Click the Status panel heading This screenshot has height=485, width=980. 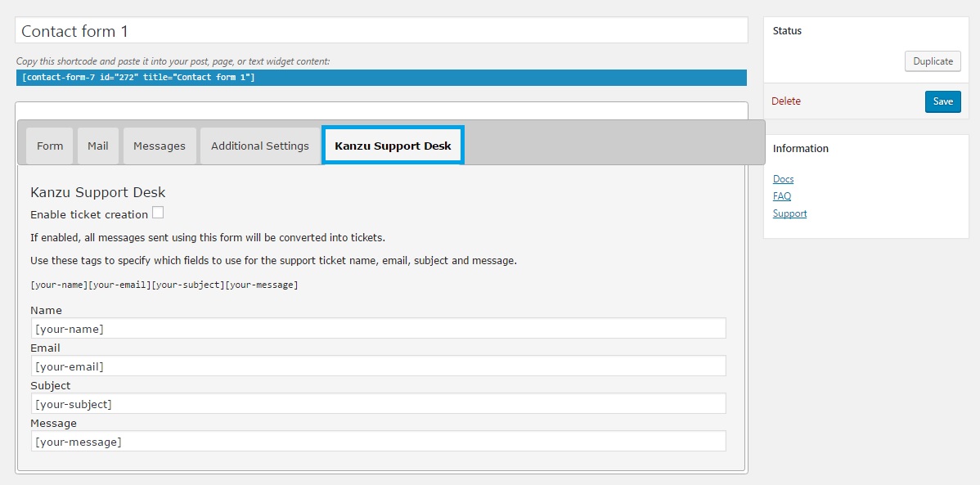pyautogui.click(x=787, y=30)
